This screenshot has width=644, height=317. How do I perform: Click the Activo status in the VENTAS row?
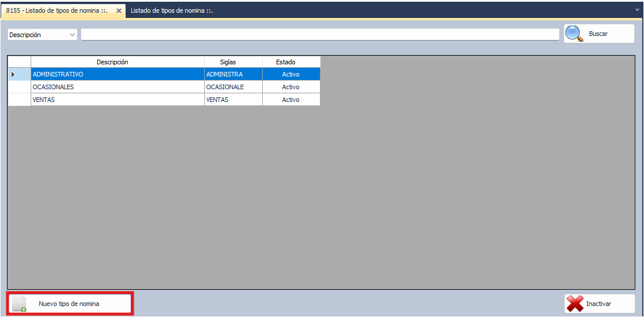coord(290,100)
